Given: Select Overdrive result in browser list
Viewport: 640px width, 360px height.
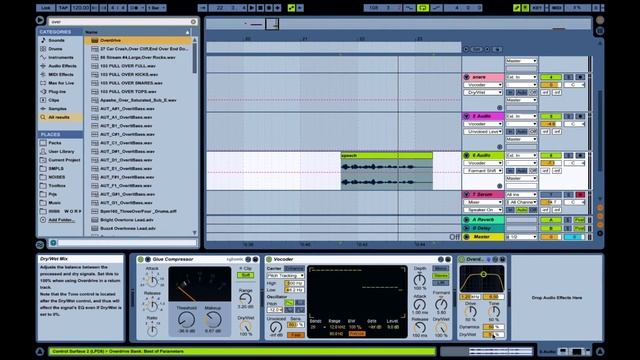Looking at the screenshot, I should click(x=138, y=40).
